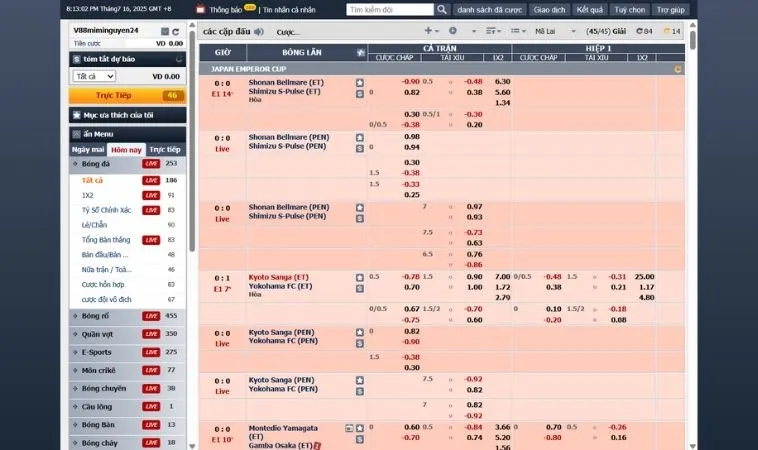Screen dimensions: 758x450
Task: Click the star icon in the BÓNG LĂN header
Action: coord(361,53)
